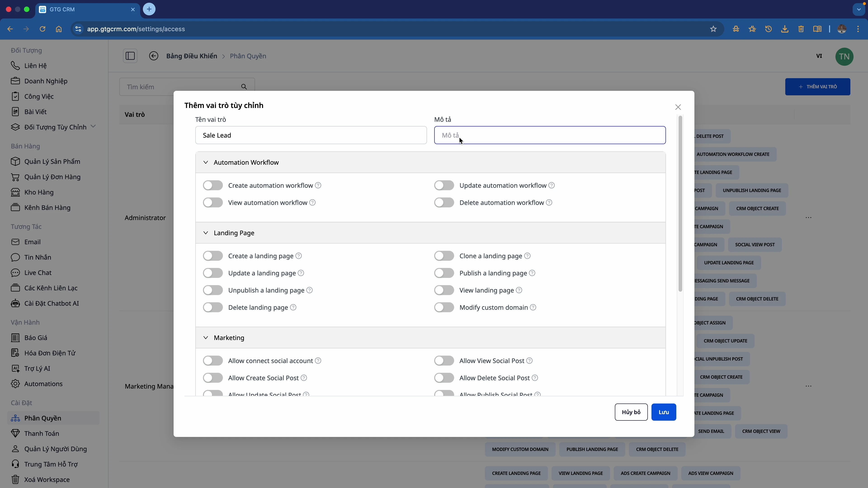Collapse the Landing Page section

pos(205,233)
